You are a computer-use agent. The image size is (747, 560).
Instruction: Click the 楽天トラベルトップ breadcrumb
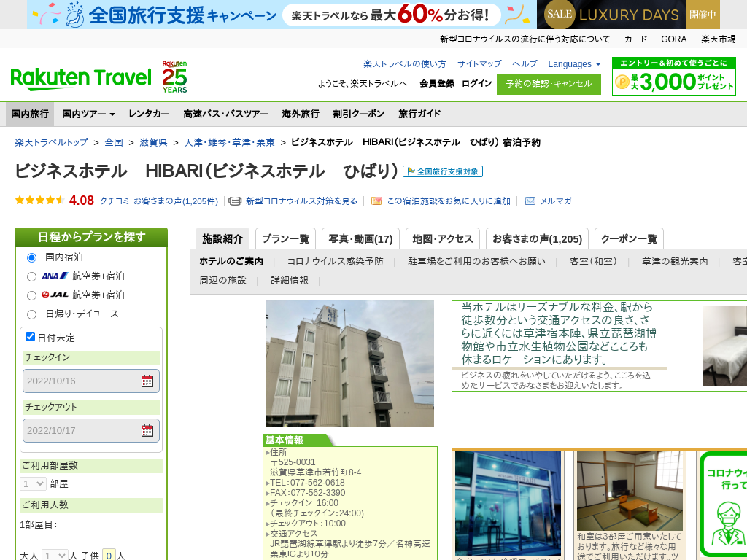pyautogui.click(x=52, y=142)
